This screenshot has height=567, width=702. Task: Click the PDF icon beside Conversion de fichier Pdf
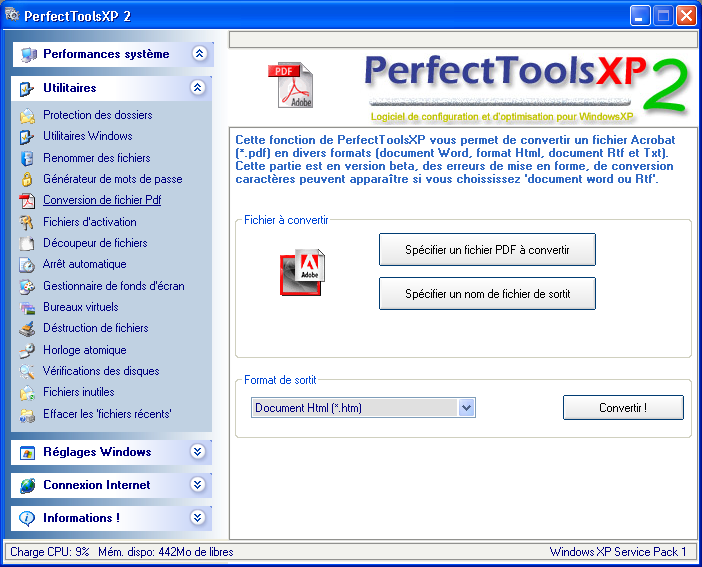pyautogui.click(x=27, y=201)
